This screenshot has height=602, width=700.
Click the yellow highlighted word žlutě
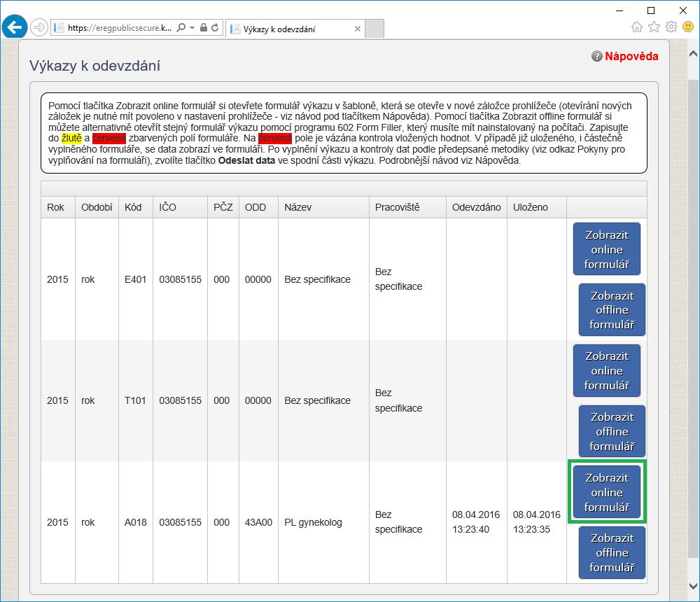click(71, 138)
